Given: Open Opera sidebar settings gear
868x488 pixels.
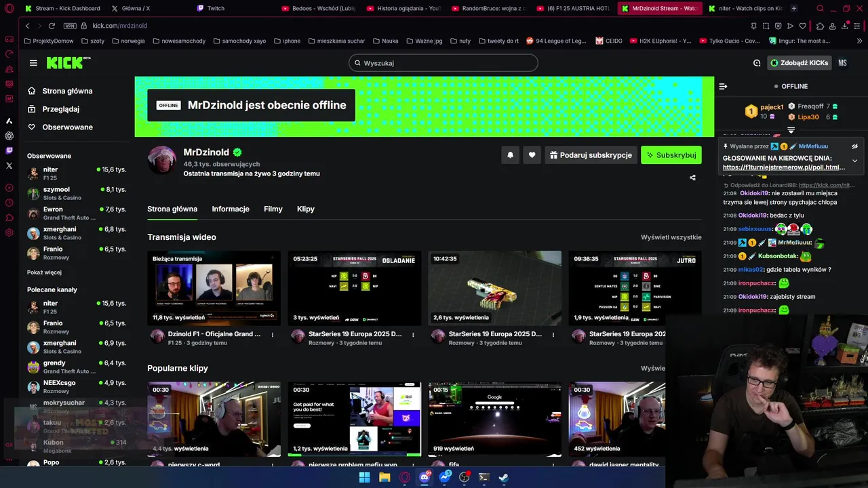Looking at the screenshot, I should 9,232.
